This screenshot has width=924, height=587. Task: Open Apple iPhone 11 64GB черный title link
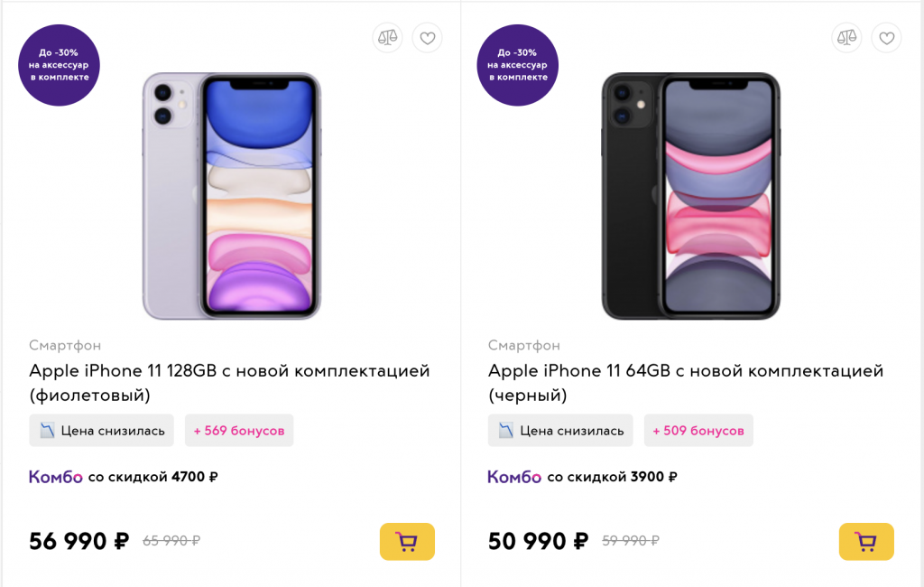(686, 382)
